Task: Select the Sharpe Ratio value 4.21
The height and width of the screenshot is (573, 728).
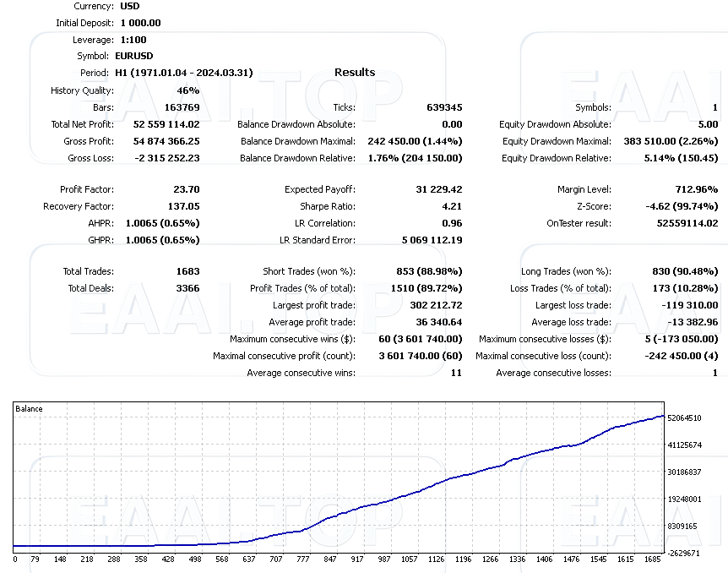Action: point(452,206)
